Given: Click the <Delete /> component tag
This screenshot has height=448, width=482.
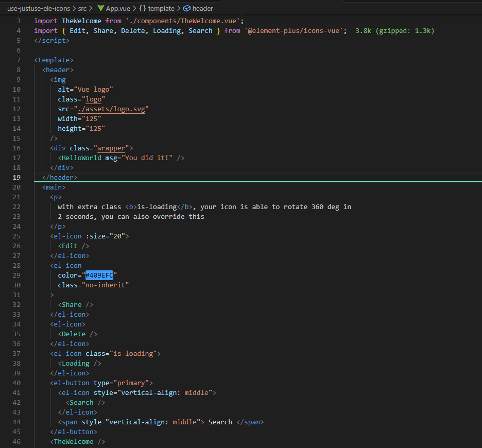Looking at the screenshot, I should (x=77, y=334).
